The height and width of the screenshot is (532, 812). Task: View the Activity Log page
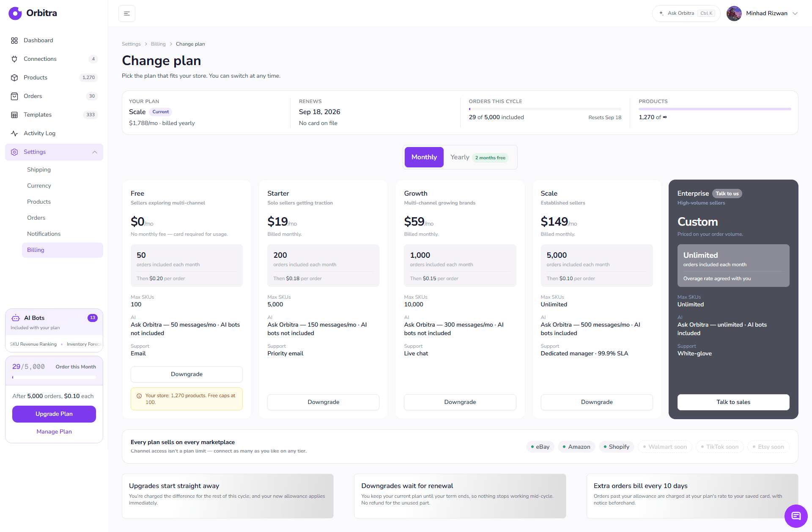(x=54, y=134)
